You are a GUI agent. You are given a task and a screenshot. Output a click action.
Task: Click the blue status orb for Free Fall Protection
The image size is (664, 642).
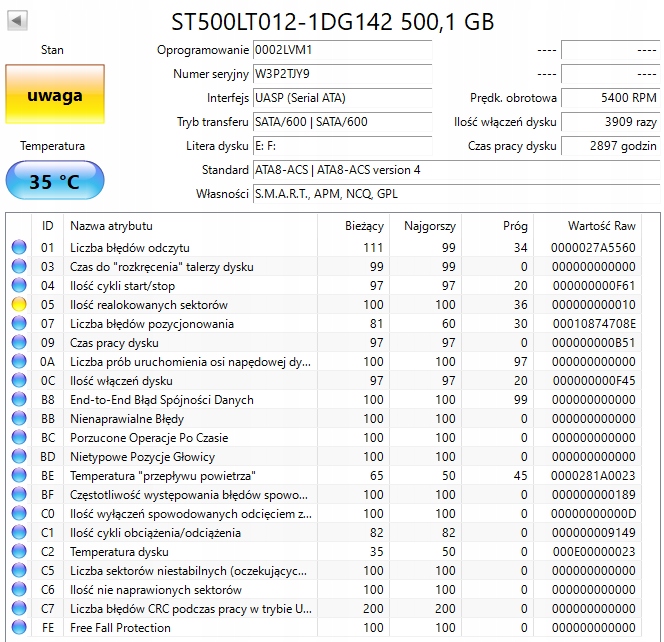click(x=19, y=628)
